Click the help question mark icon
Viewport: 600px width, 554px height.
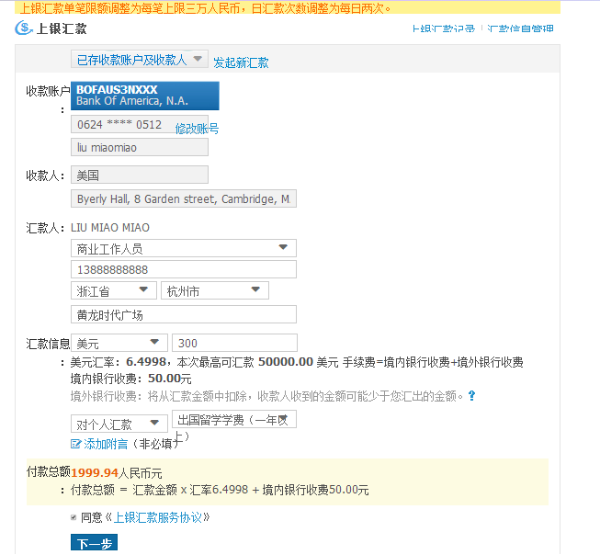pyautogui.click(x=471, y=397)
